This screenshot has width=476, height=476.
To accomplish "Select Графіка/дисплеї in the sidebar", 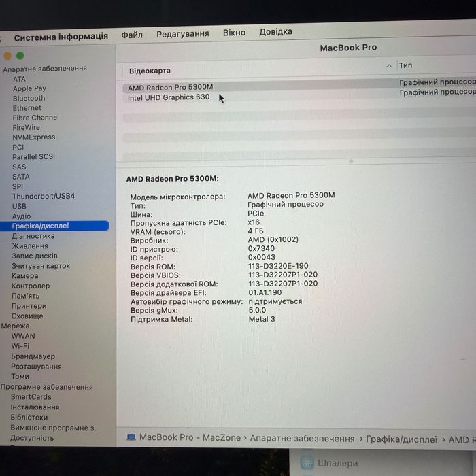I will 54,226.
